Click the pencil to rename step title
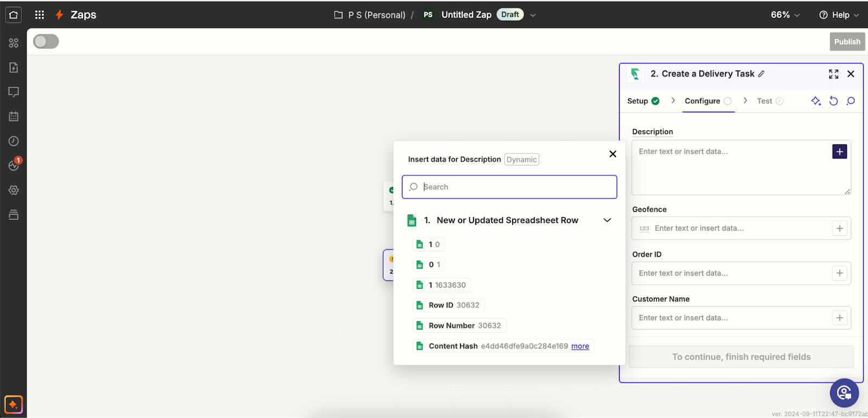Image resolution: width=868 pixels, height=418 pixels. (761, 74)
